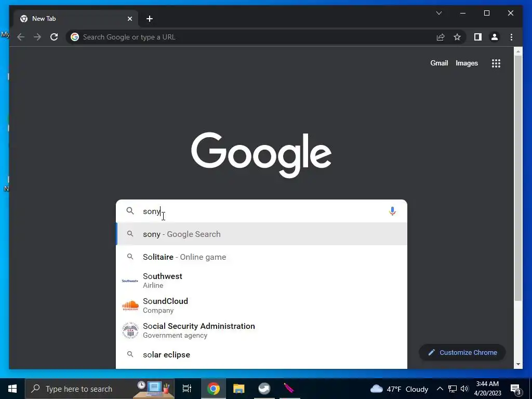Click the Southwest airline logo

[130, 281]
